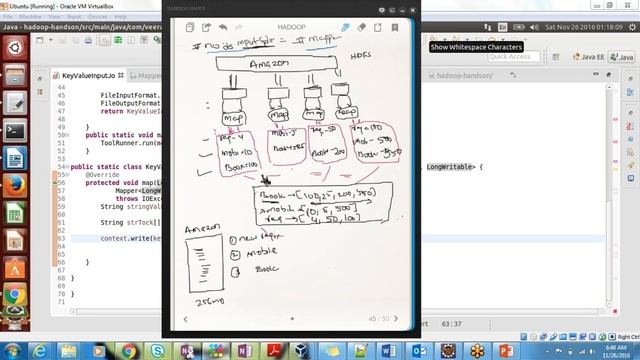Go to the next notebook page

[x=396, y=318]
